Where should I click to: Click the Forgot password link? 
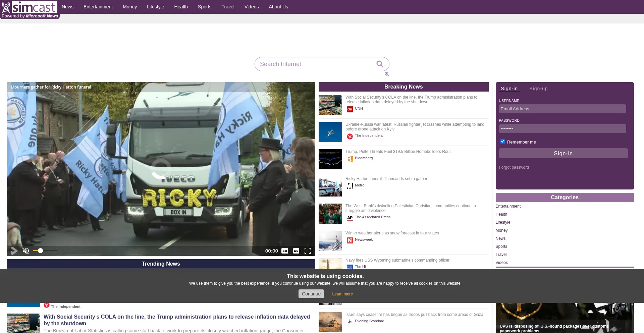click(x=514, y=167)
